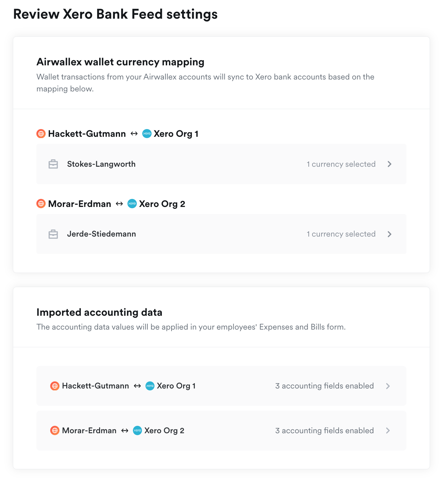Select '3 accounting fields enabled' for Xero Org 2
The height and width of the screenshot is (486, 448).
pos(324,431)
